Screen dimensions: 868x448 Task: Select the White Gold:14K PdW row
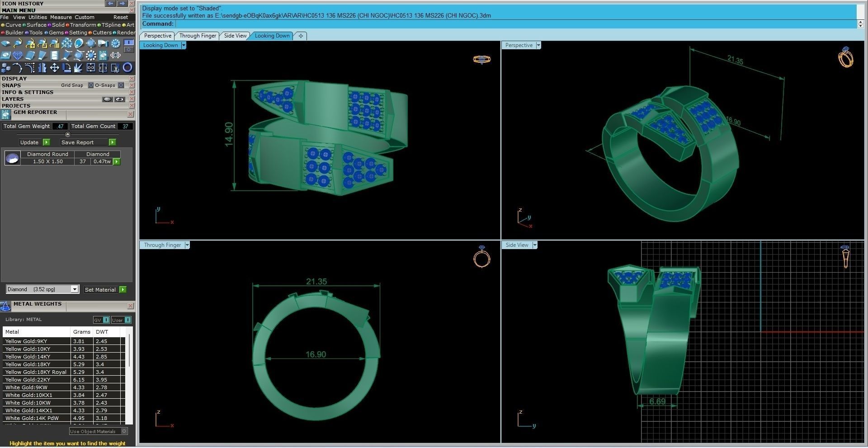click(x=63, y=418)
